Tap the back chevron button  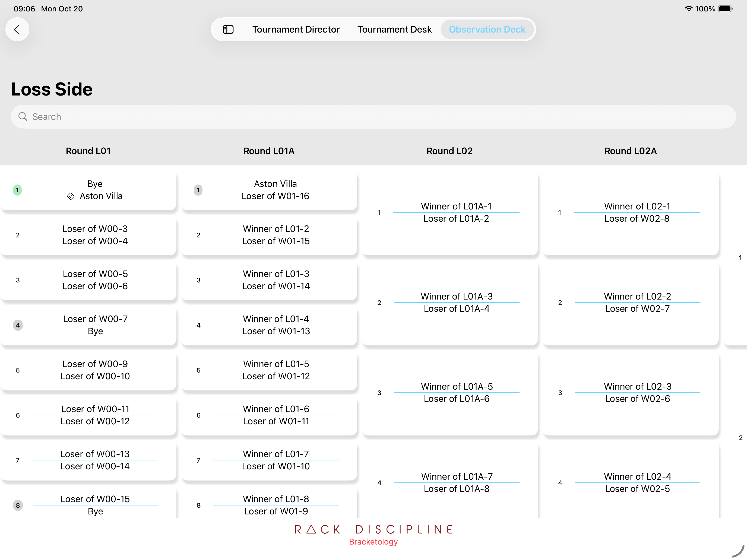pyautogui.click(x=17, y=29)
